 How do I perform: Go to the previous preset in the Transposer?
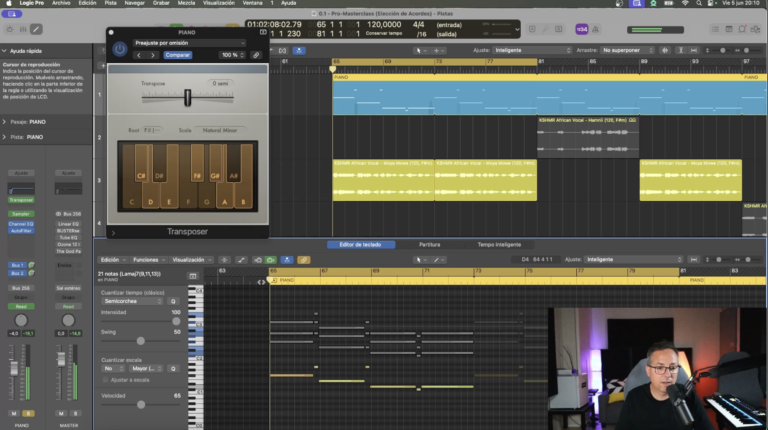(139, 55)
